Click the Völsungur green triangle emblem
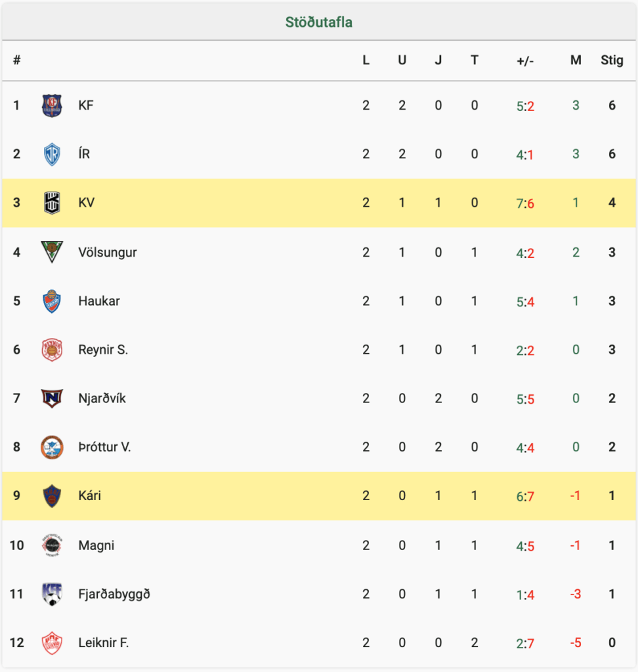Screen dimensions: 638x672 pos(52,251)
